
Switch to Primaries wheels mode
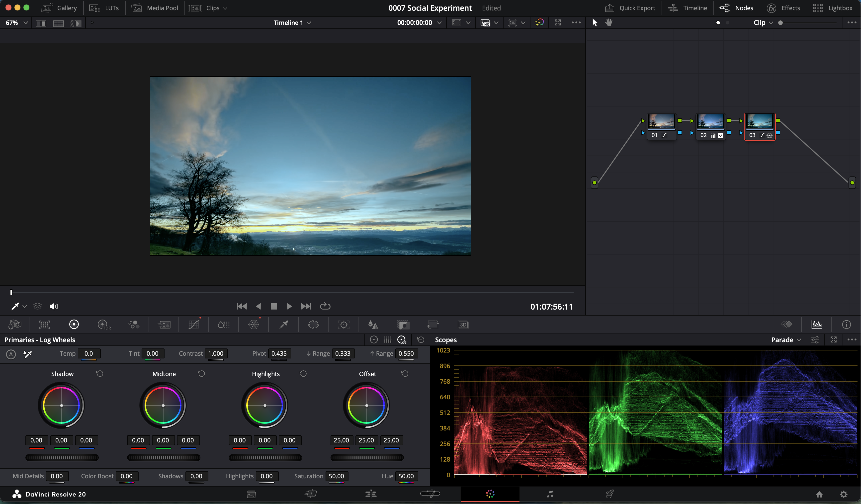click(x=374, y=340)
